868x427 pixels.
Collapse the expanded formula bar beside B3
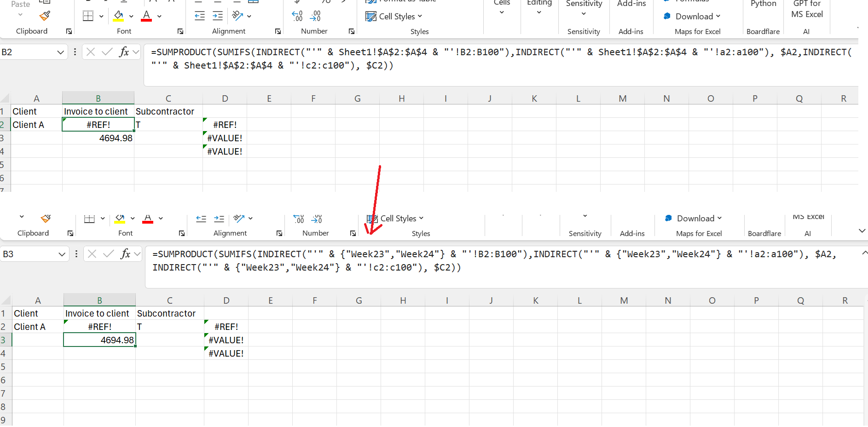[x=864, y=253]
